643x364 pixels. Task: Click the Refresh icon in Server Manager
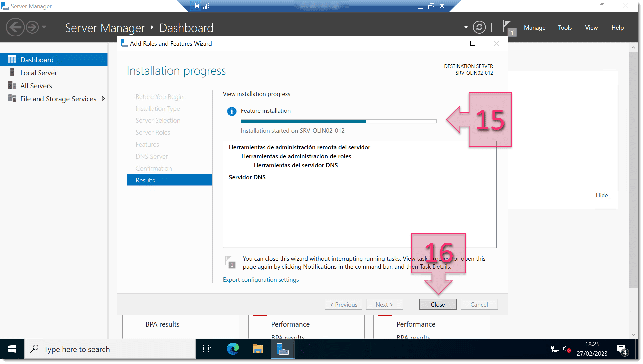coord(480,27)
